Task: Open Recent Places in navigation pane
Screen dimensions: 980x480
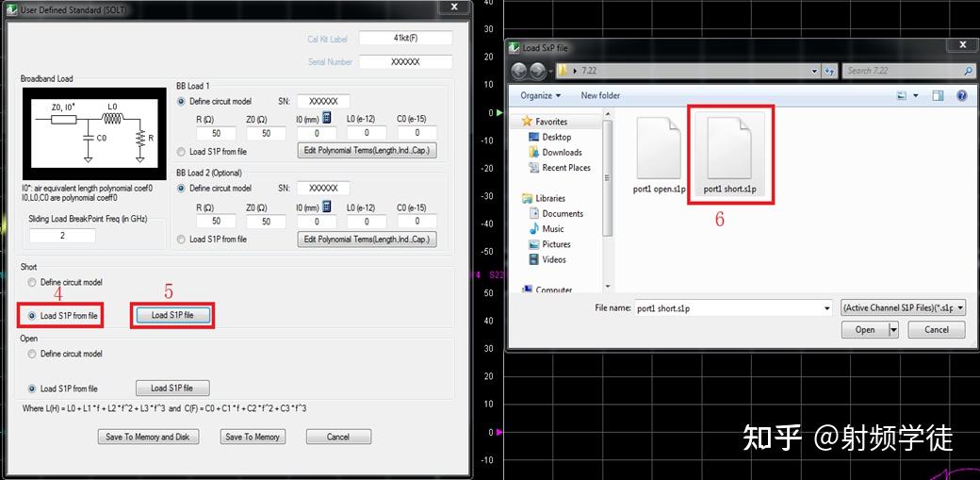Action: 560,168
